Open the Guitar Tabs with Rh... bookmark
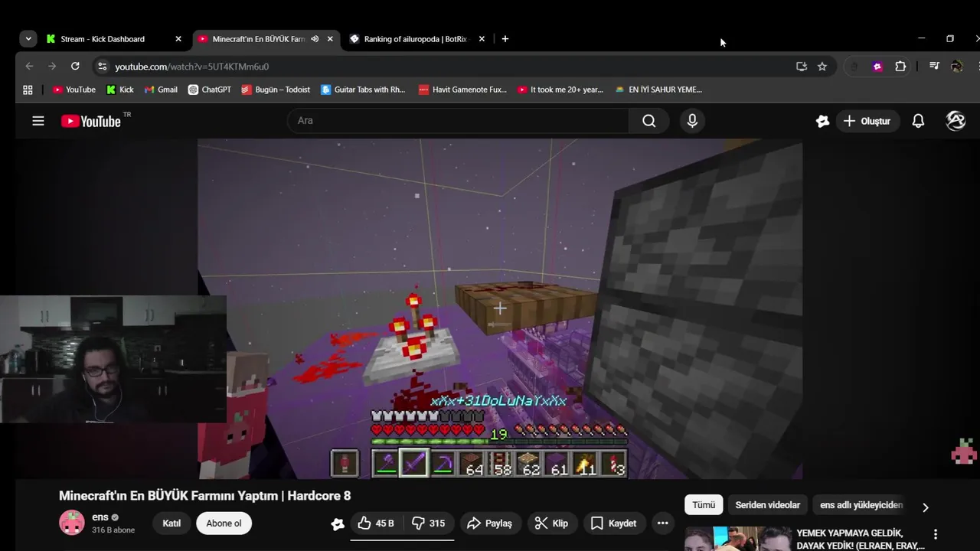 point(363,90)
